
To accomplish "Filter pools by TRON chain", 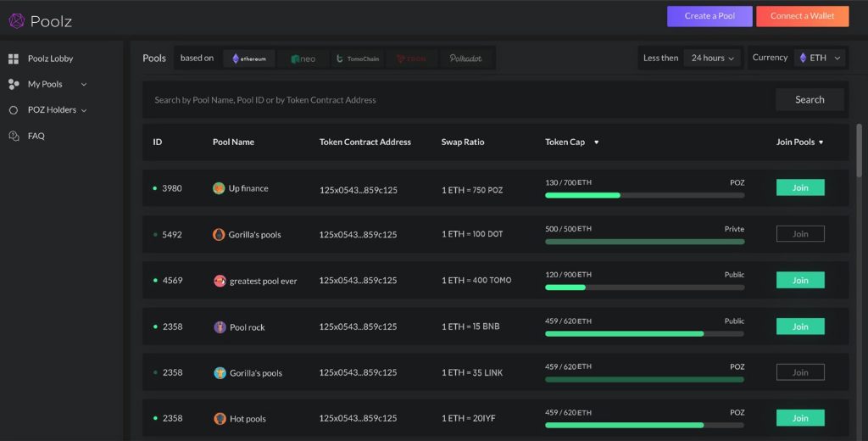I will coord(412,59).
